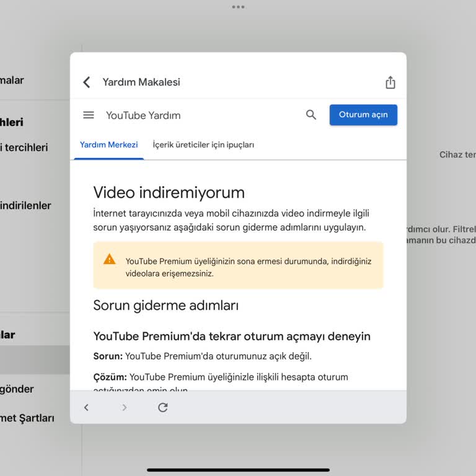
Task: Open the 'tercihleri' item in background sidebar
Action: [x=24, y=148]
